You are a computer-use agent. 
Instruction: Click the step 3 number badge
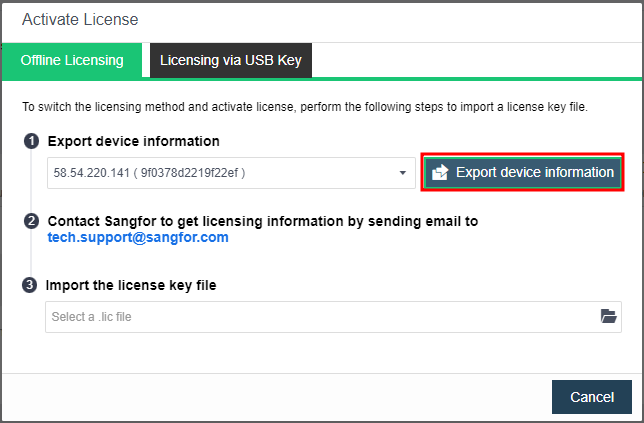(29, 285)
